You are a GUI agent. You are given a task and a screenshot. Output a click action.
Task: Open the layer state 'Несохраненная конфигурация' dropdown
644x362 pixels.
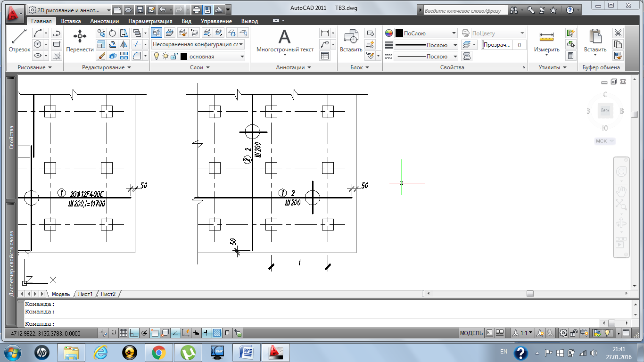click(x=198, y=44)
